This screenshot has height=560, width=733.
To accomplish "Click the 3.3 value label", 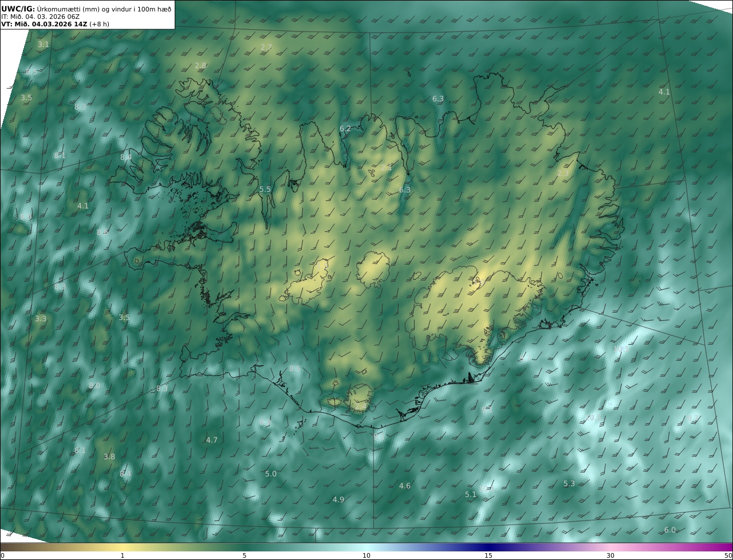I will [41, 318].
